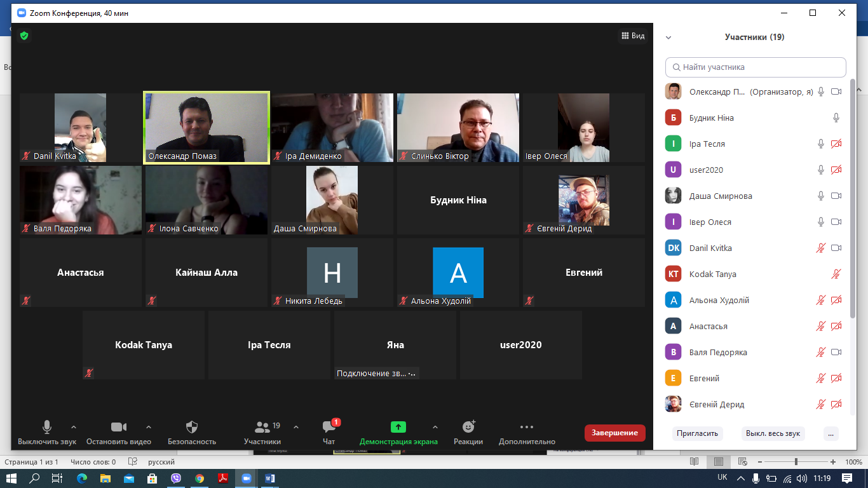Open audio options arrow beside Выключить звук

coord(74,427)
